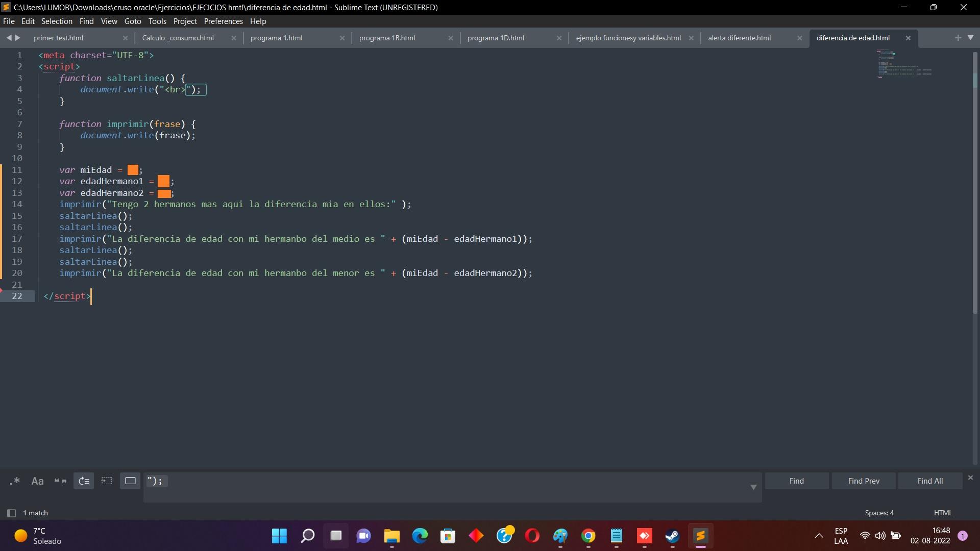The image size is (980, 551).
Task: Close the diferencia de edad.html tab
Action: click(x=908, y=38)
